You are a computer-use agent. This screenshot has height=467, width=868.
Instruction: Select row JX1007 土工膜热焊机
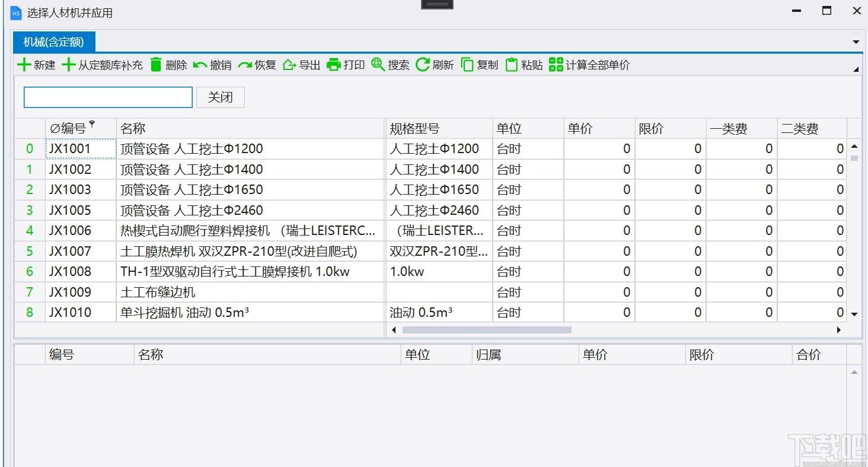pos(430,251)
